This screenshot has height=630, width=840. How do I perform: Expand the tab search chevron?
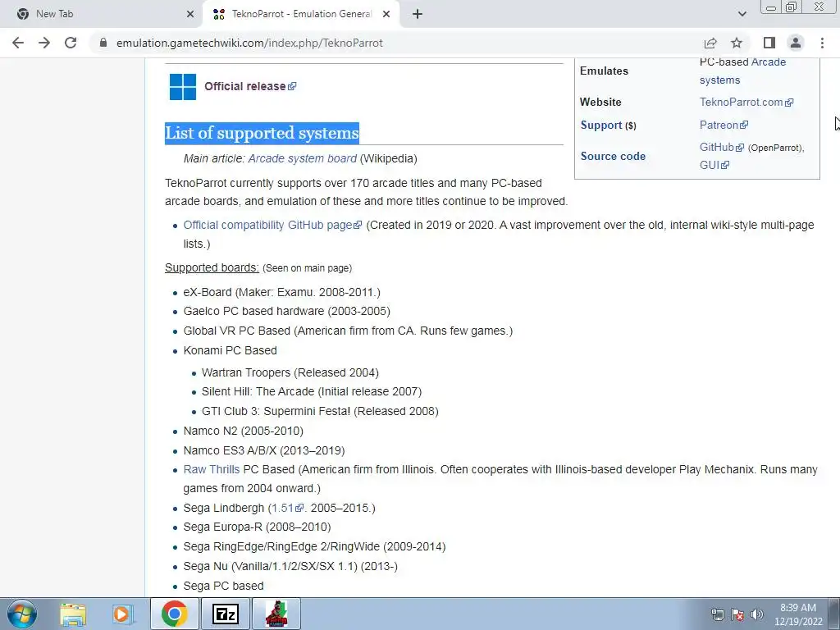pos(742,14)
